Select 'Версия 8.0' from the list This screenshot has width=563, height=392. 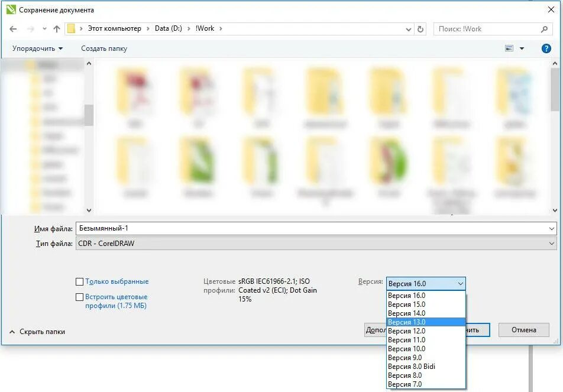(426, 375)
